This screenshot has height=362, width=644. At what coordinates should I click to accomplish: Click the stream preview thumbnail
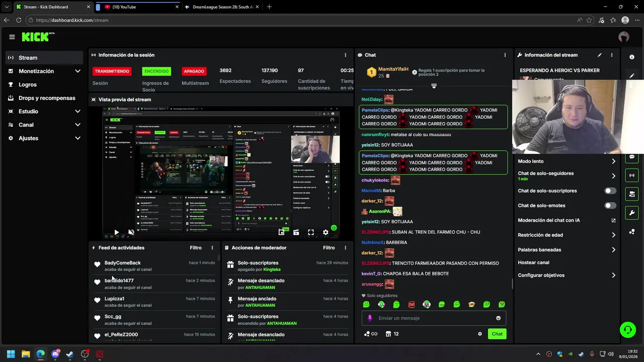click(x=222, y=172)
